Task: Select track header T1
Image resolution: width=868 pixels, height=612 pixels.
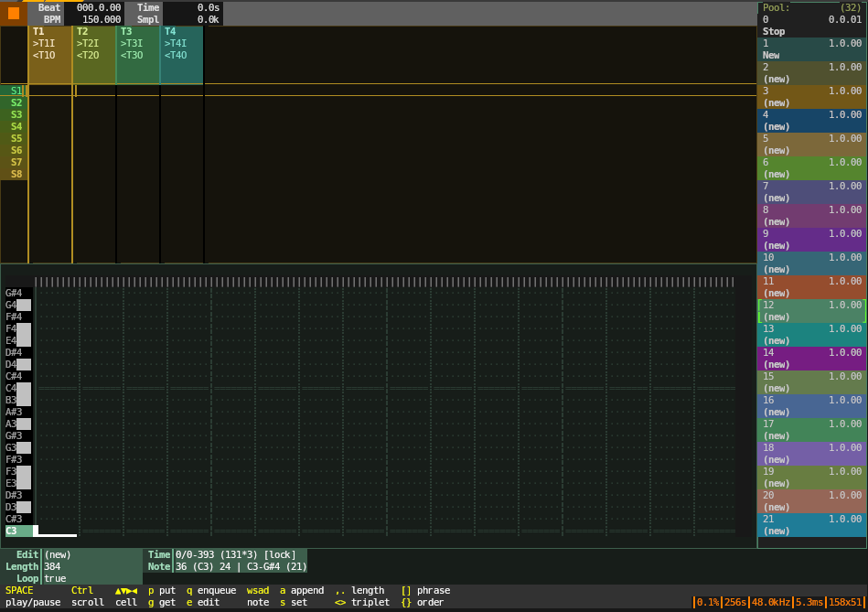Action: (x=49, y=55)
